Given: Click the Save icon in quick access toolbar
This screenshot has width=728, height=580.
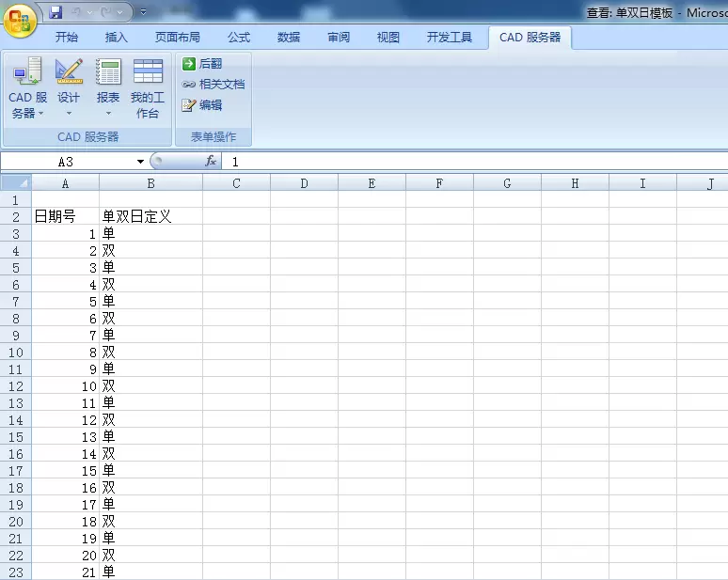Looking at the screenshot, I should pyautogui.click(x=55, y=12).
